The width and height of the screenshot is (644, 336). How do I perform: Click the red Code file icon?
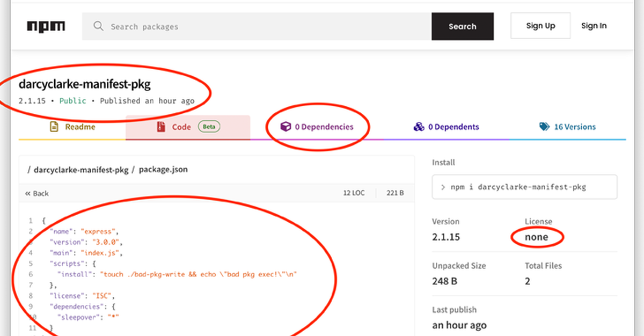(x=160, y=127)
